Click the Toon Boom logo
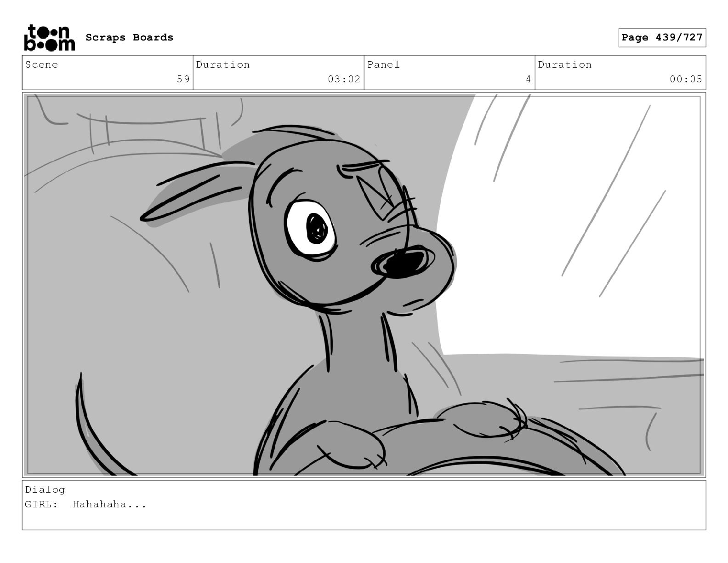The width and height of the screenshot is (728, 563). 49,38
